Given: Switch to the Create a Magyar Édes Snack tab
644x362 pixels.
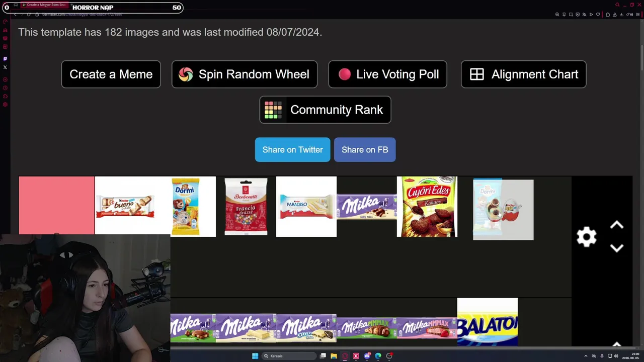Looking at the screenshot, I should [x=44, y=5].
